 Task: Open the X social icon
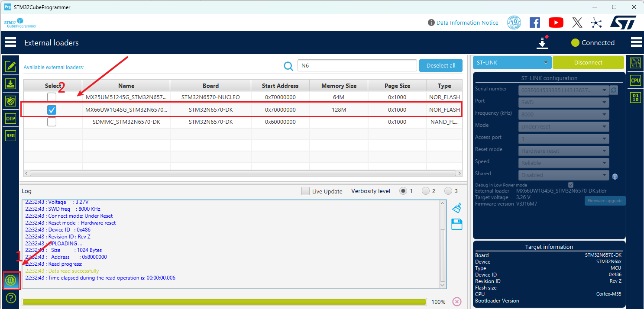(577, 23)
